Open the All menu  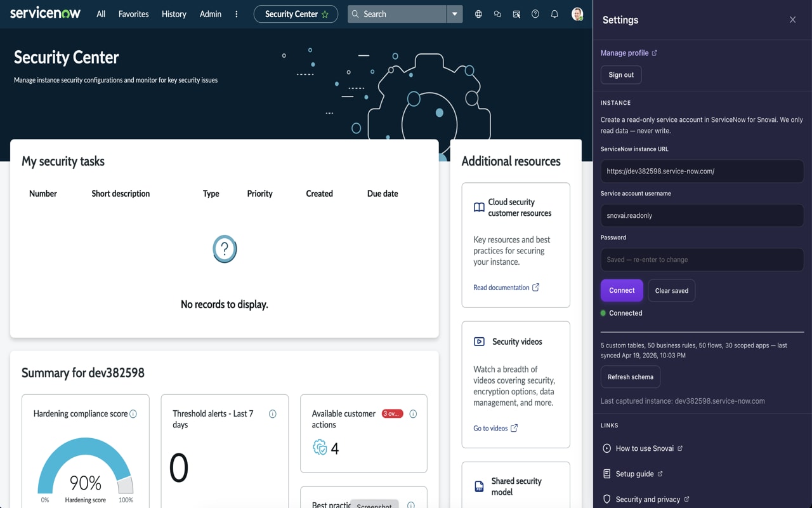[101, 14]
